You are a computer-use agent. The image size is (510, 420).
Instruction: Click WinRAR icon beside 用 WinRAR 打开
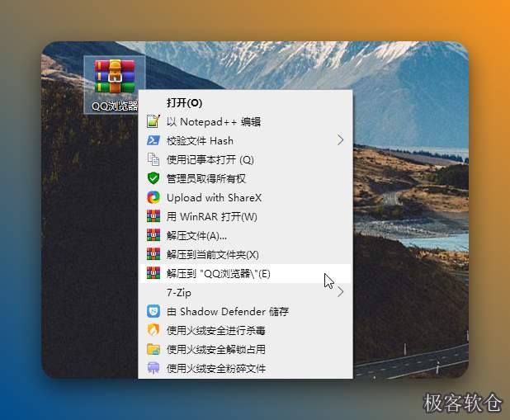(x=153, y=216)
